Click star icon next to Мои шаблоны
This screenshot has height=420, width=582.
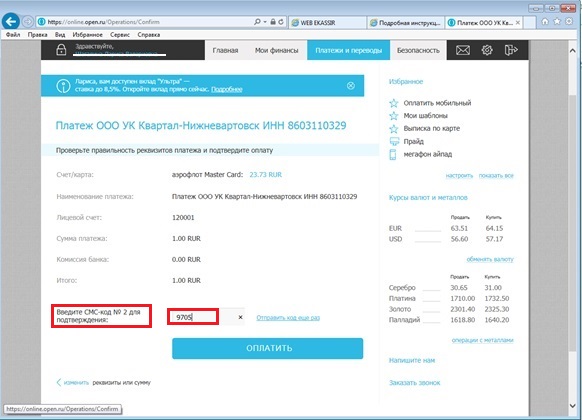(x=393, y=116)
